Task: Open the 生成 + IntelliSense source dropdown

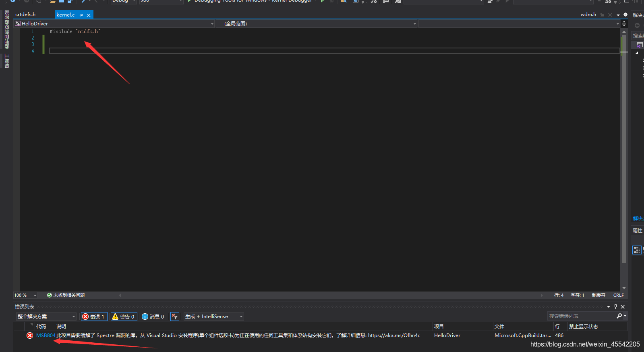Action: point(214,317)
